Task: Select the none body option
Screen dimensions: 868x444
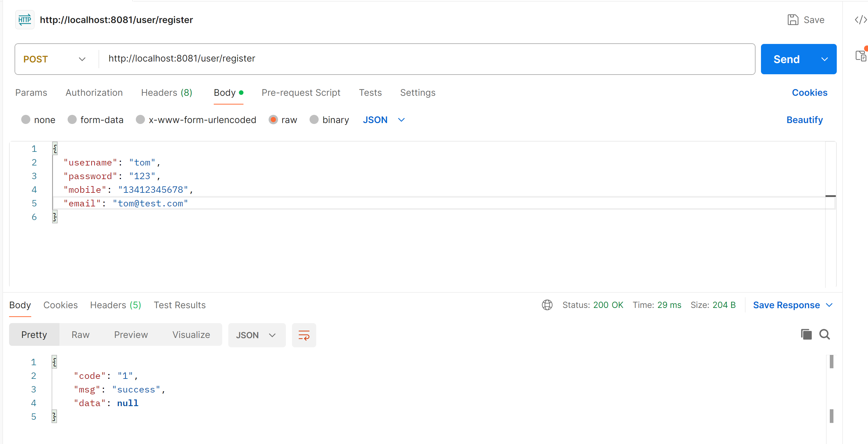Action: pyautogui.click(x=26, y=120)
